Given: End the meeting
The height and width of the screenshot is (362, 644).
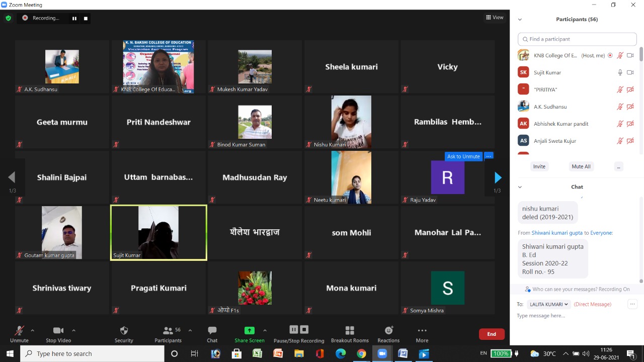Looking at the screenshot, I should coord(492,334).
